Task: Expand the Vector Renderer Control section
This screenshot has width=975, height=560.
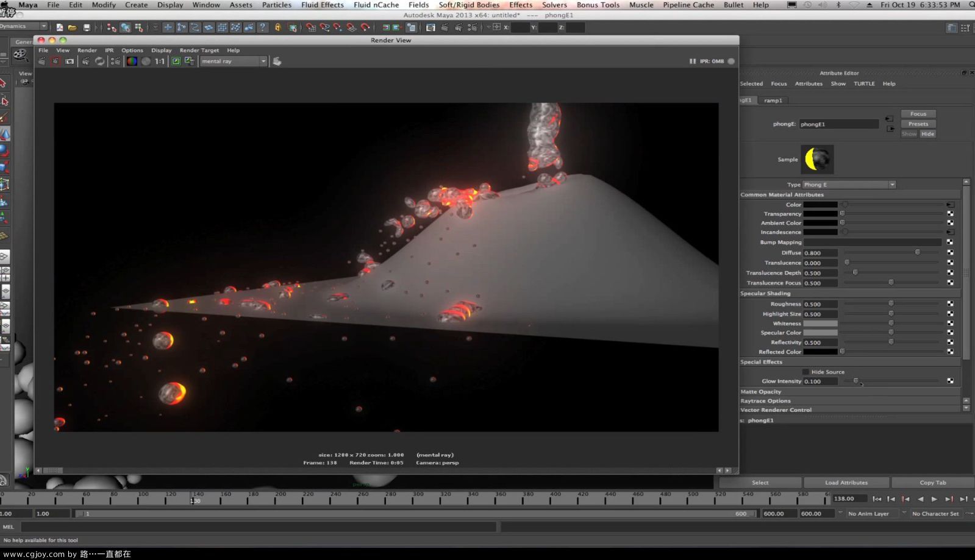Action: coord(850,410)
